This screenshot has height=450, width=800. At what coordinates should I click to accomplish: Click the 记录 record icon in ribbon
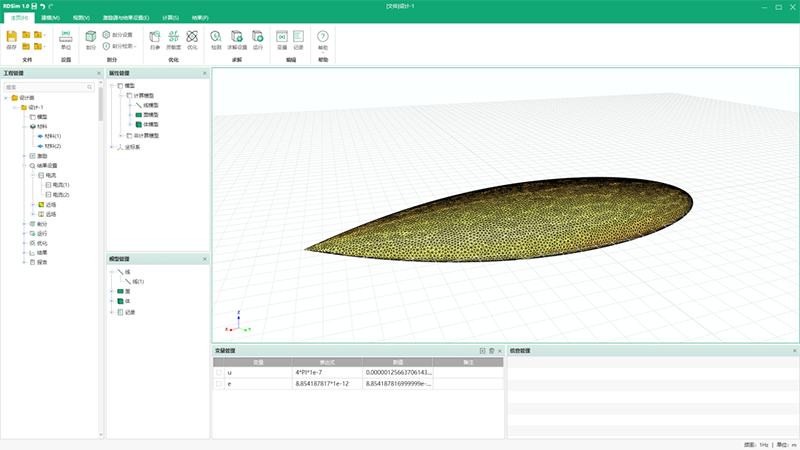click(x=298, y=38)
